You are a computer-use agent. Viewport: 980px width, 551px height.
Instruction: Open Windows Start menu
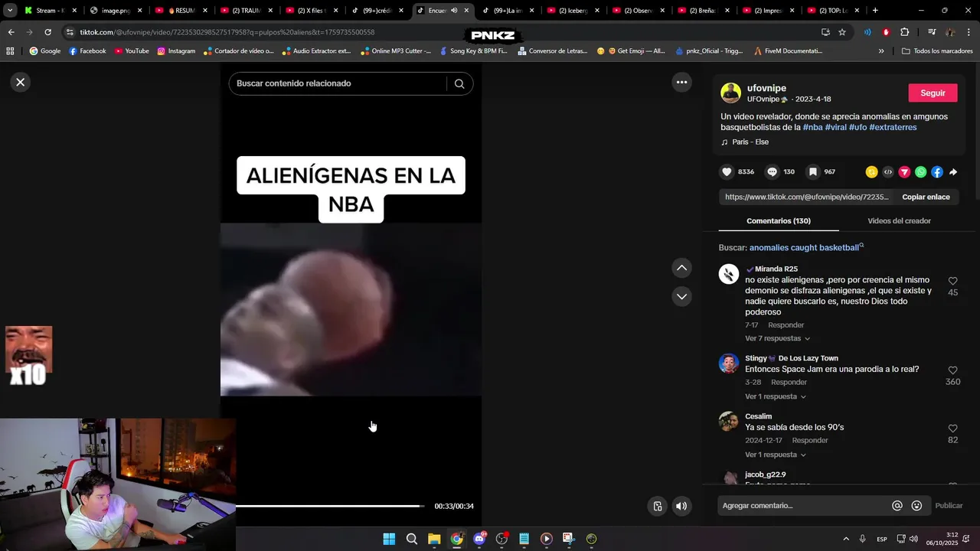pyautogui.click(x=389, y=539)
